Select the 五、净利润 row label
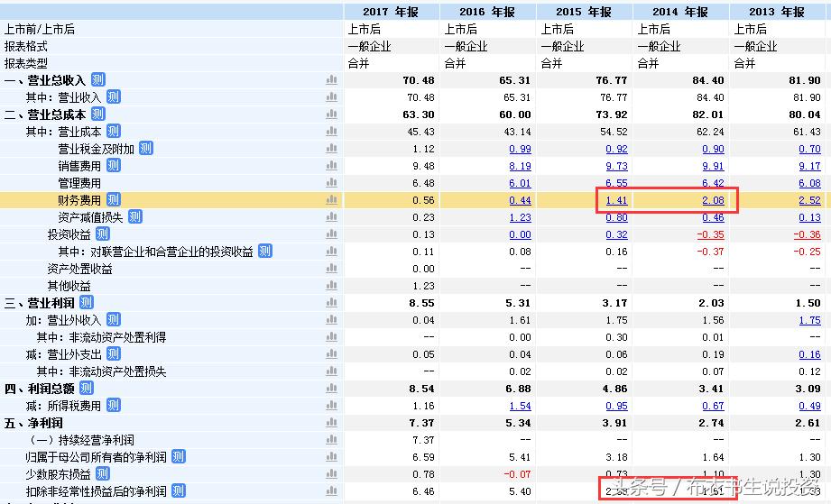The width and height of the screenshot is (831, 504). [x=33, y=423]
